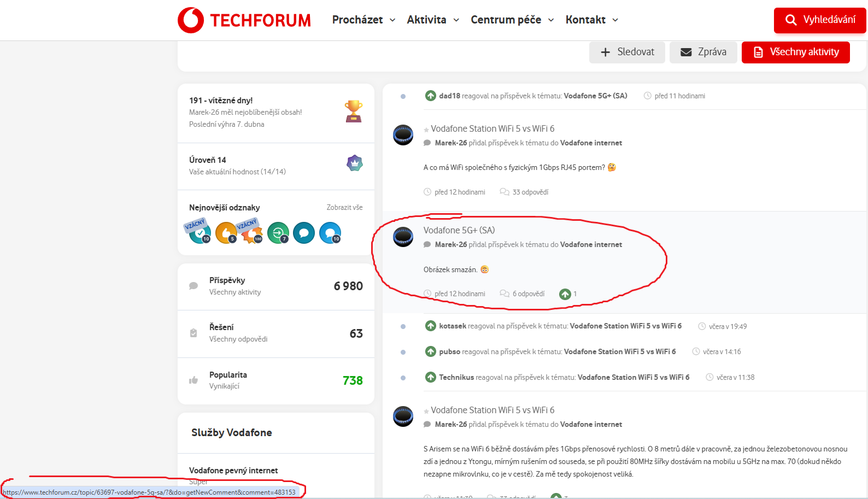Image resolution: width=868 pixels, height=499 pixels.
Task: Click the Popularita thumbs-up icon
Action: point(193,380)
